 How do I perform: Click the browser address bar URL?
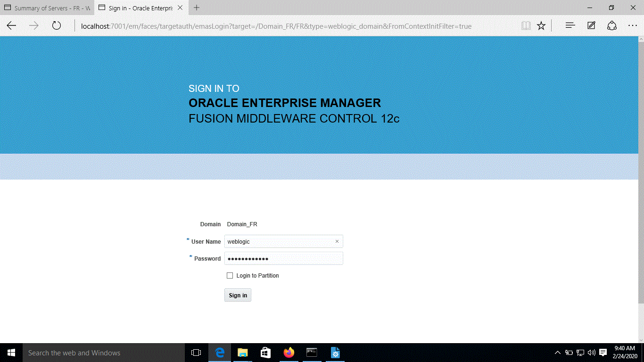[x=276, y=26]
